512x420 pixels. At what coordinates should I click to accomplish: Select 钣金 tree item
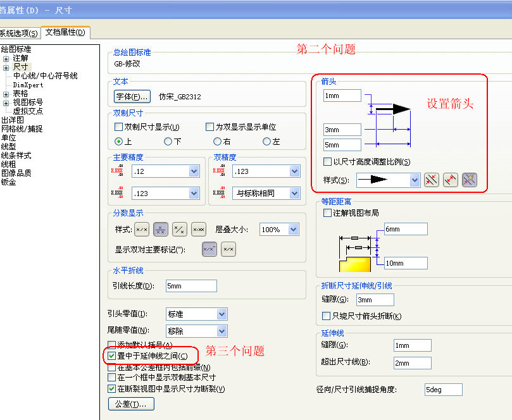pyautogui.click(x=8, y=182)
